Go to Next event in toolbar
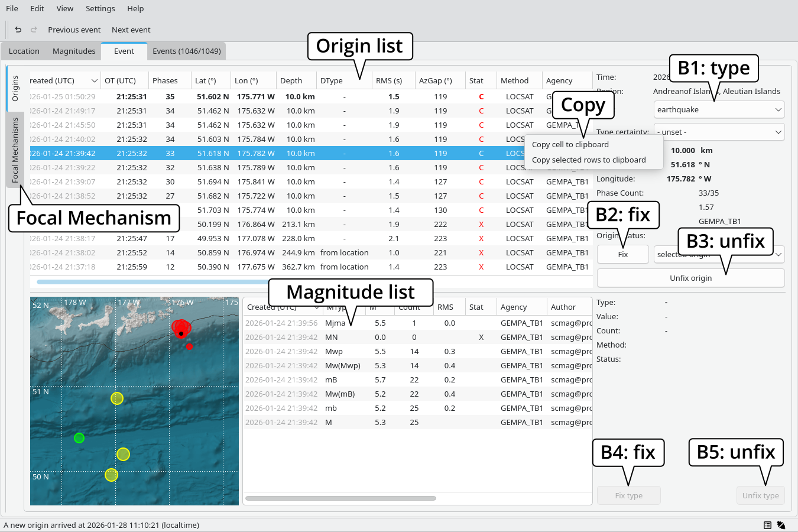The width and height of the screenshot is (798, 532). point(131,30)
